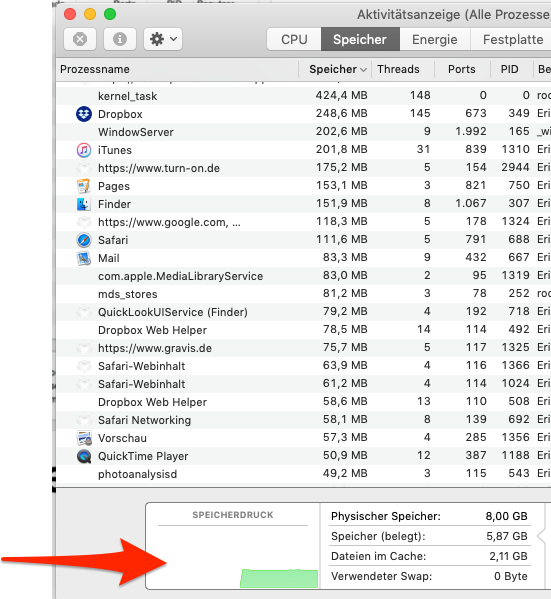Click the shield icon beside https://www.turn-on.de

[x=84, y=168]
